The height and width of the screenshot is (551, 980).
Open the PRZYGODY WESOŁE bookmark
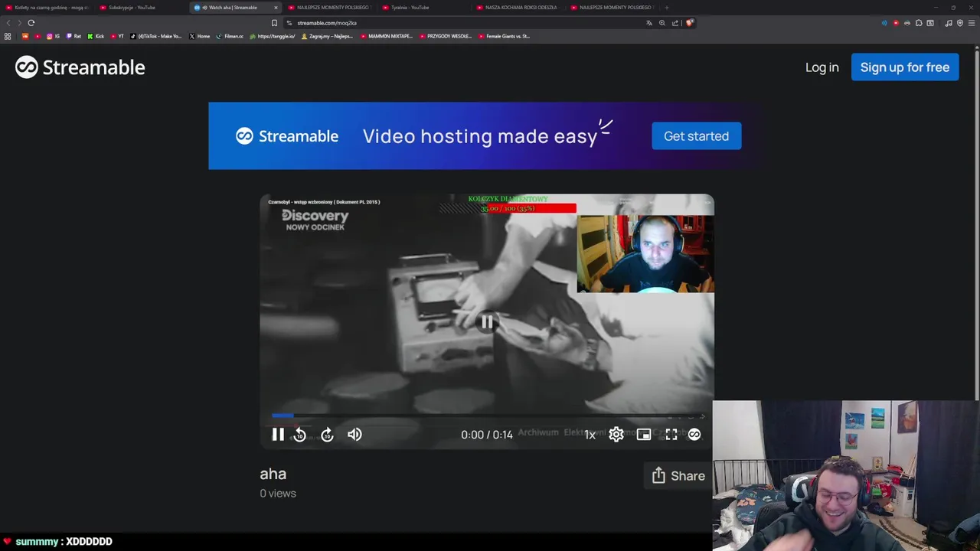pos(446,36)
